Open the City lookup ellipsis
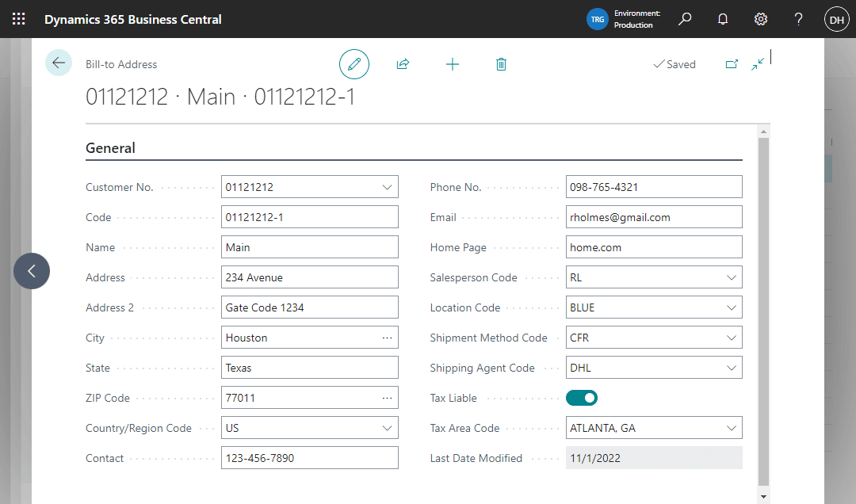856x504 pixels. (388, 337)
